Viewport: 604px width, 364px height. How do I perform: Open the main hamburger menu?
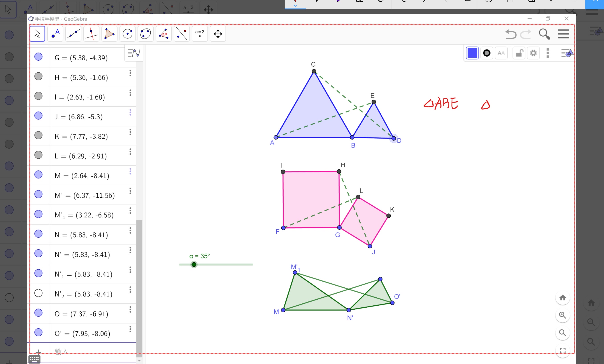pyautogui.click(x=563, y=34)
